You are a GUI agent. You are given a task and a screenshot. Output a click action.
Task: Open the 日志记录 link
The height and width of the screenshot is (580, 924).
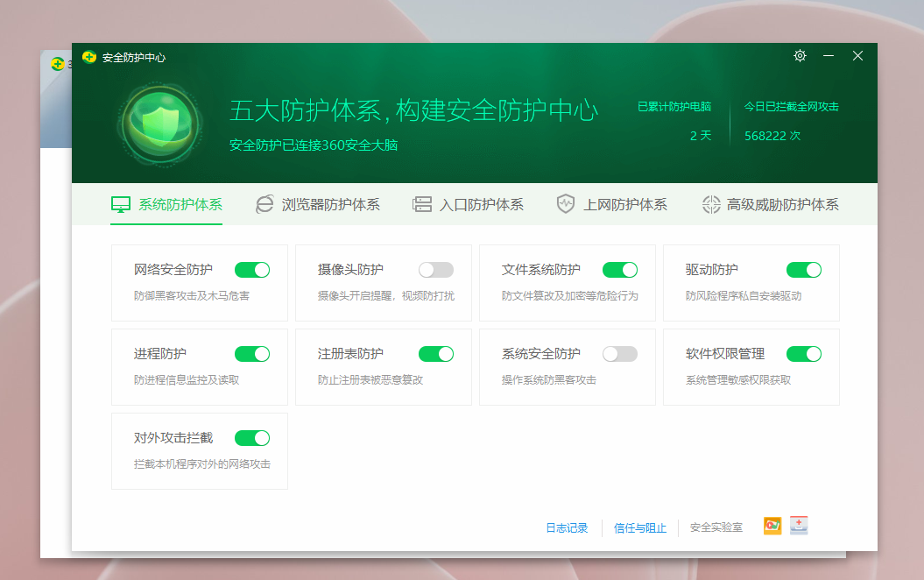[x=567, y=528]
